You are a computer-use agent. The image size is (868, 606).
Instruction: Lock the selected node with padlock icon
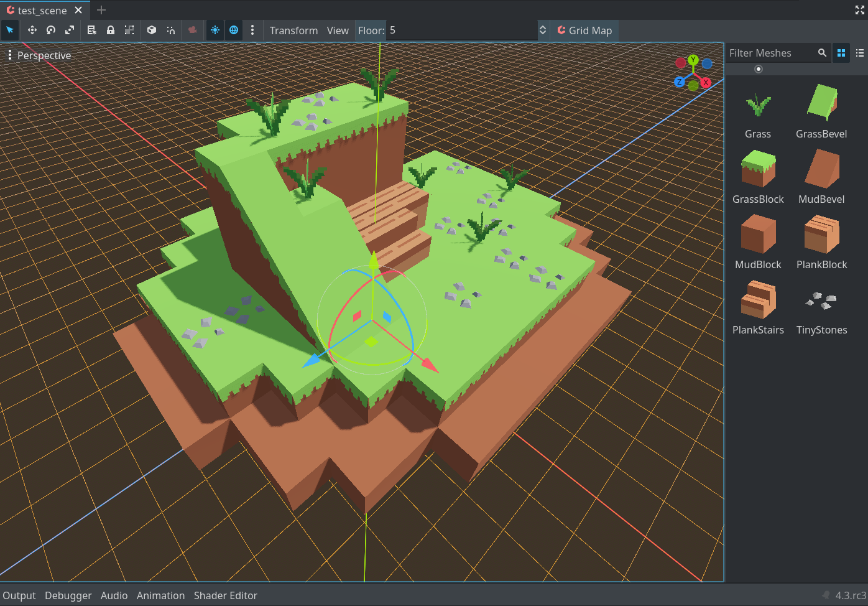pos(111,30)
